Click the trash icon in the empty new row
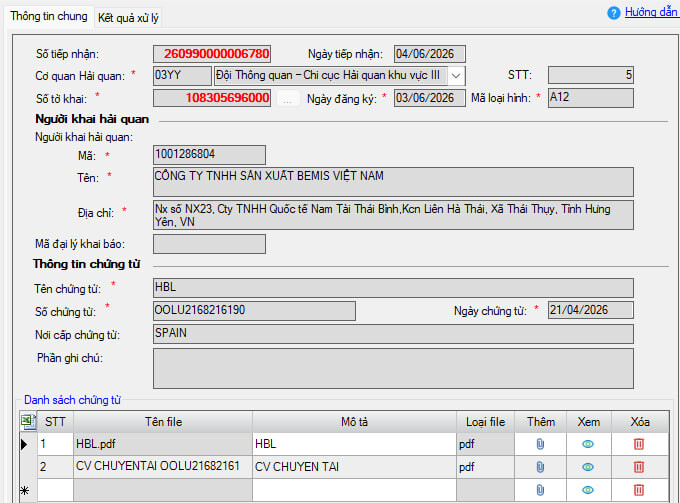 (639, 490)
